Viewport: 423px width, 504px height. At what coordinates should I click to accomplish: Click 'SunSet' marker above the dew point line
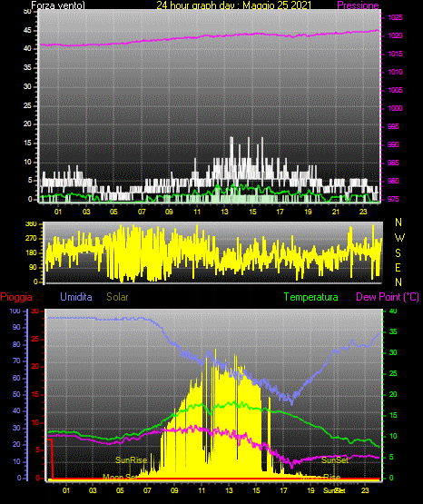tap(335, 460)
